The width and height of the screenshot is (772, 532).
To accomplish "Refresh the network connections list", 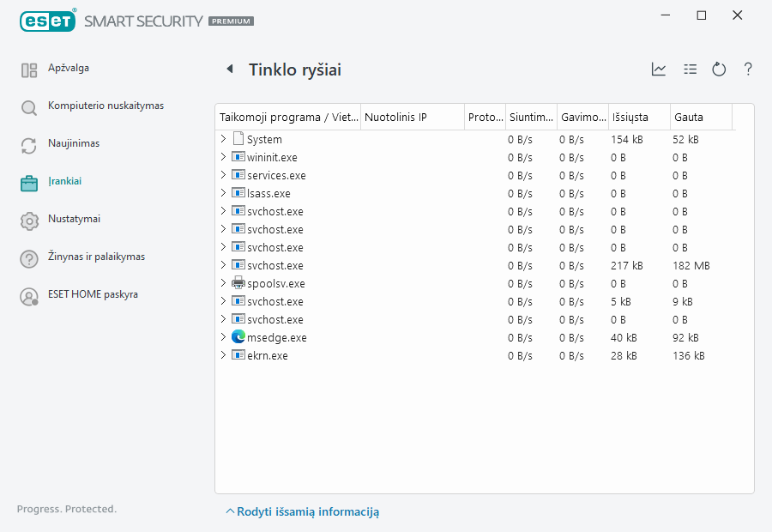I will (719, 70).
